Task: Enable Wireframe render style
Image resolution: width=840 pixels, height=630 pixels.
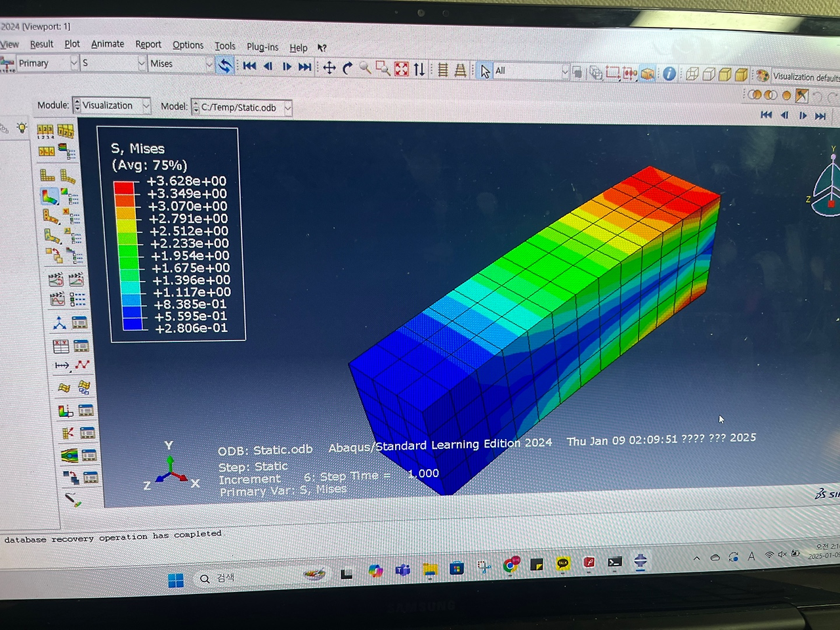Action: (692, 74)
